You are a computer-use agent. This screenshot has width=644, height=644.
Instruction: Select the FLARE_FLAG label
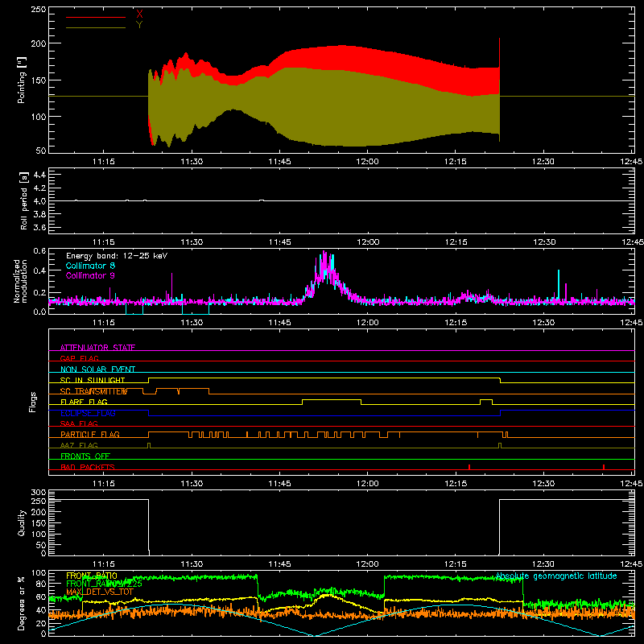(84, 402)
